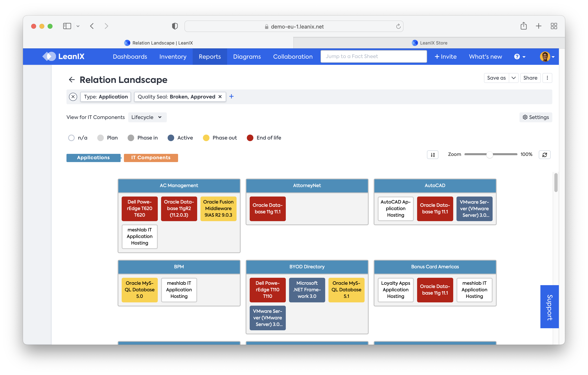Click Safari share icon in toolbar
588x375 pixels.
click(523, 26)
